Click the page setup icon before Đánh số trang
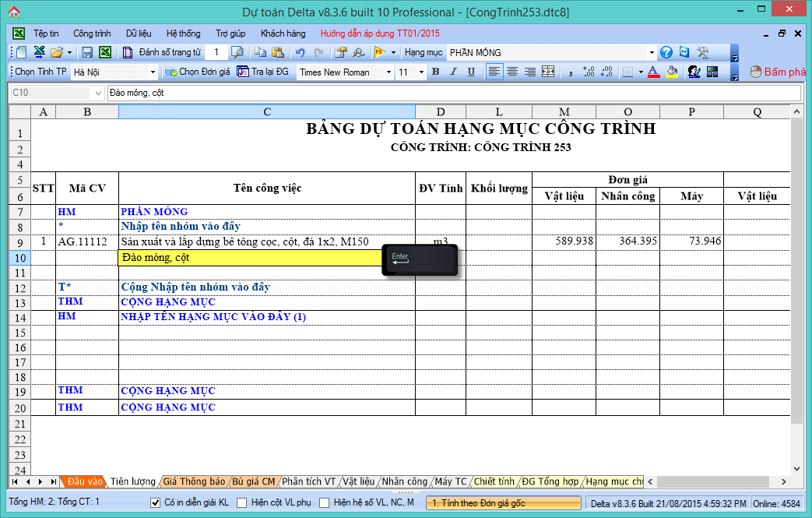The image size is (812, 518). [x=128, y=52]
